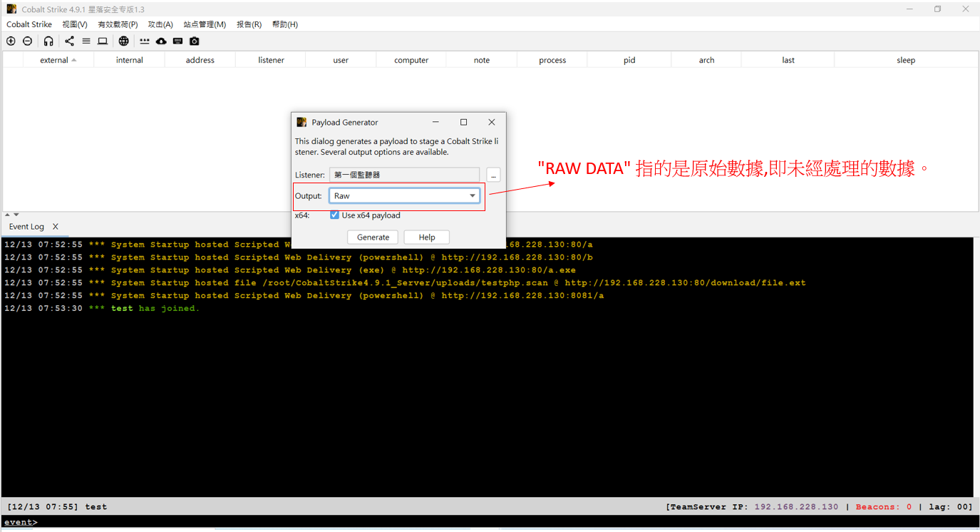Sort by sleep column header
The image size is (980, 532).
click(906, 60)
